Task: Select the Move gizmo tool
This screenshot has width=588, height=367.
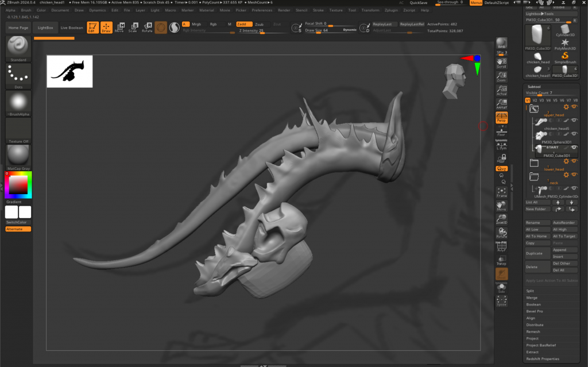Action: (119, 28)
